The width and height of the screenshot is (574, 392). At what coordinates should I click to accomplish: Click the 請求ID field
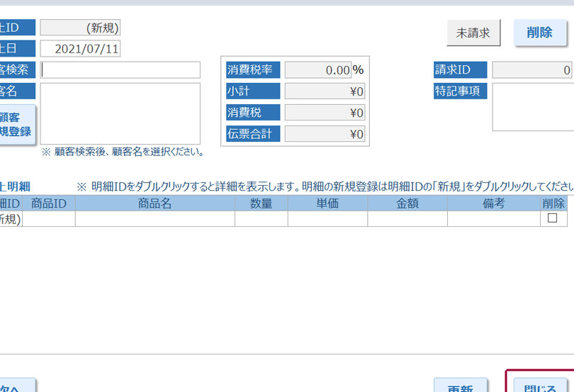[x=532, y=70]
